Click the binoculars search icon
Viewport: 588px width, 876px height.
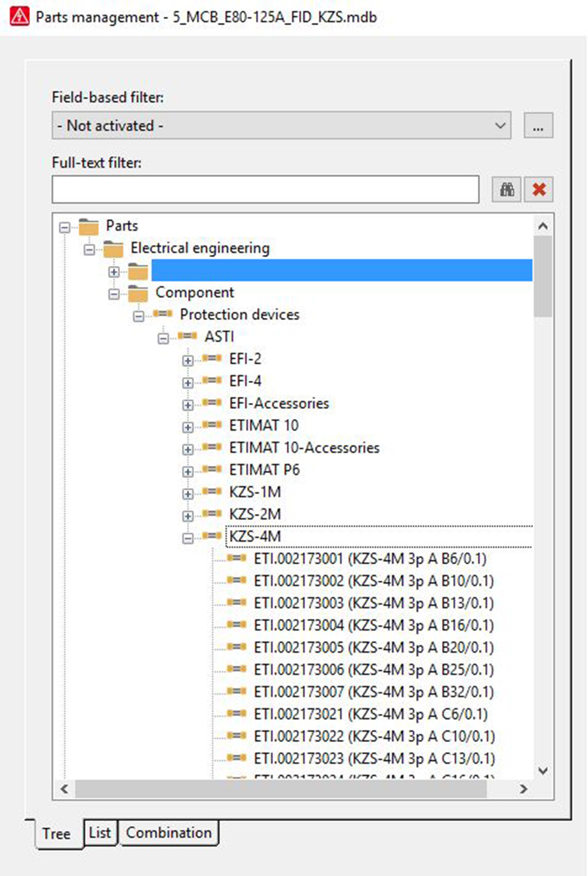[507, 189]
